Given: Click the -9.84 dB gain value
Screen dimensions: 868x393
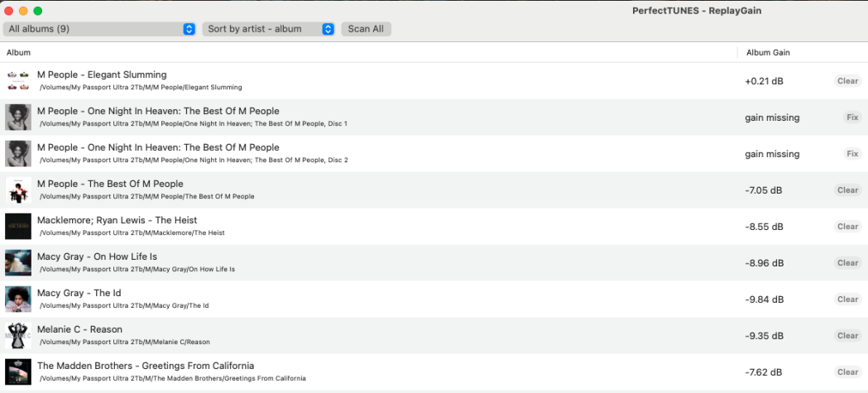Looking at the screenshot, I should [x=765, y=300].
